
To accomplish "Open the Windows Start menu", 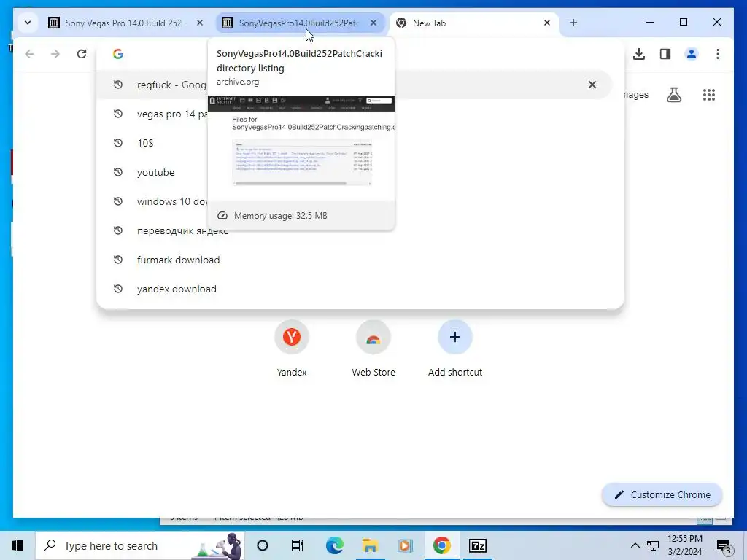I will (x=18, y=545).
